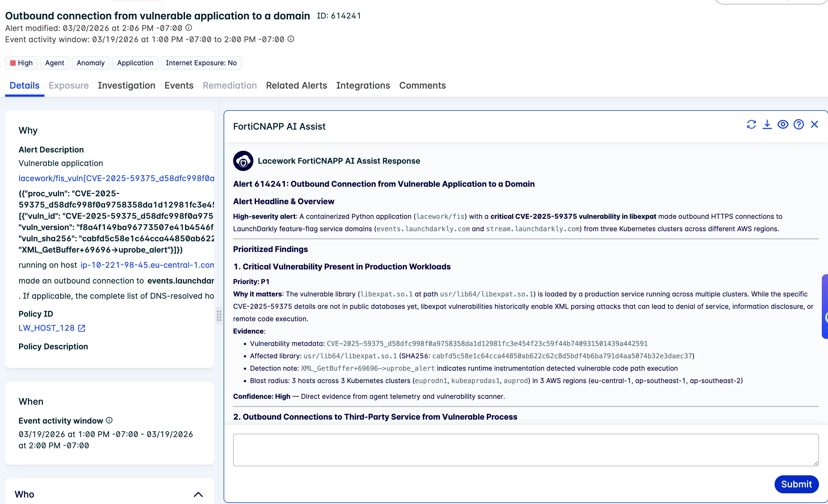Click info icon beside header Event activity window
This screenshot has width=828, height=504.
tap(291, 39)
